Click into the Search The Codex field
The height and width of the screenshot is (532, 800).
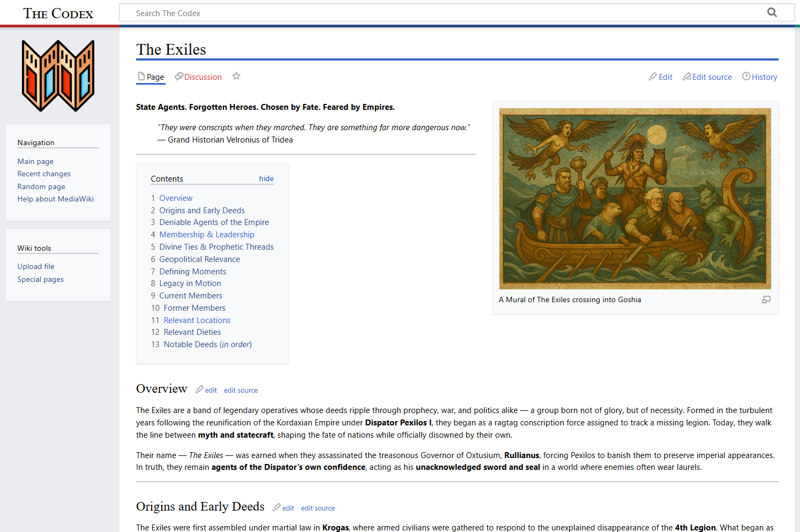439,13
